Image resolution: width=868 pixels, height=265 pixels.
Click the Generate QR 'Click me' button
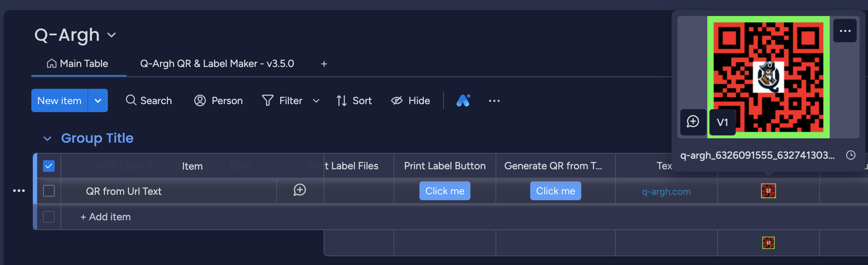pos(556,191)
